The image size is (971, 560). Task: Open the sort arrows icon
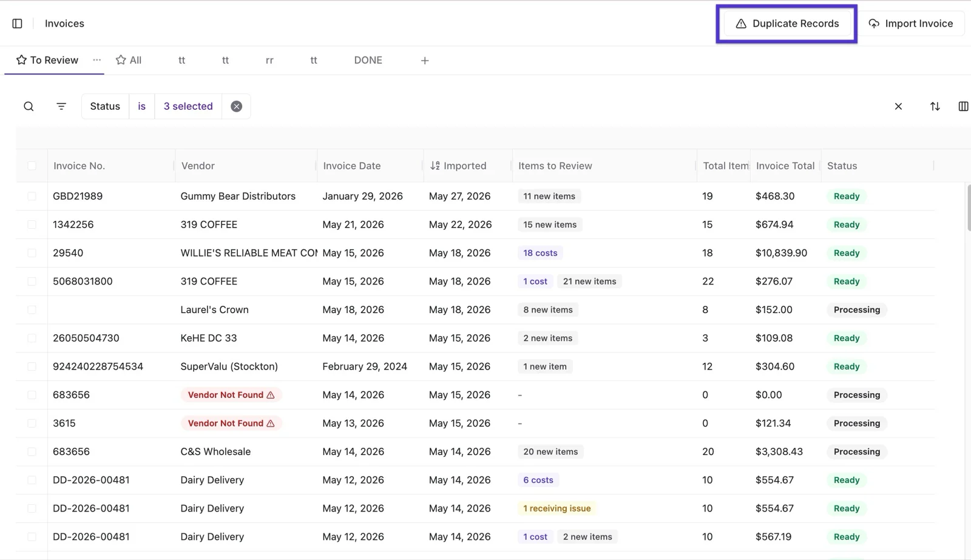tap(935, 106)
